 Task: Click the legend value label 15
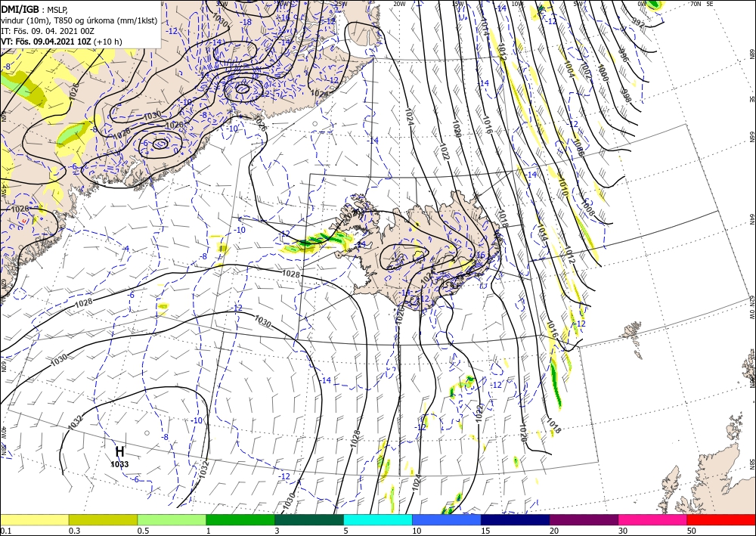point(485,531)
